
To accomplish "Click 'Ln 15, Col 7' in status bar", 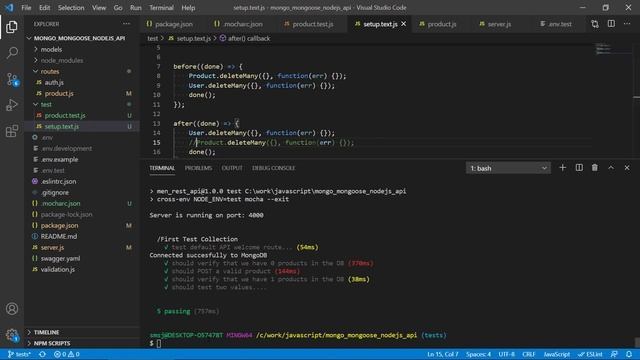I will point(442,354).
